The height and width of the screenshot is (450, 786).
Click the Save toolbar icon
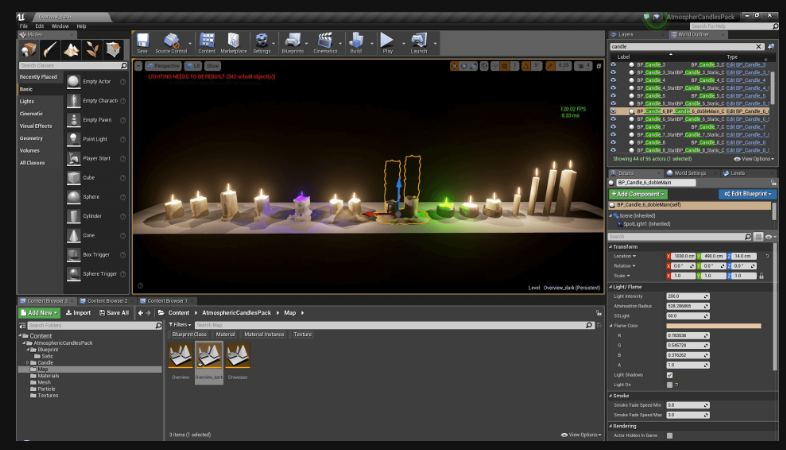pyautogui.click(x=142, y=41)
